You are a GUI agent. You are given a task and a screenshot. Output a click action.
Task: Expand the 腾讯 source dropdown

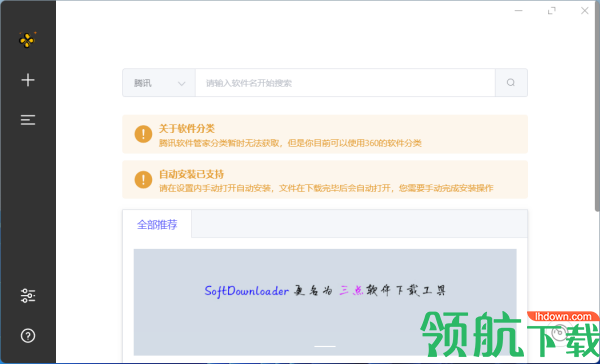(x=159, y=83)
